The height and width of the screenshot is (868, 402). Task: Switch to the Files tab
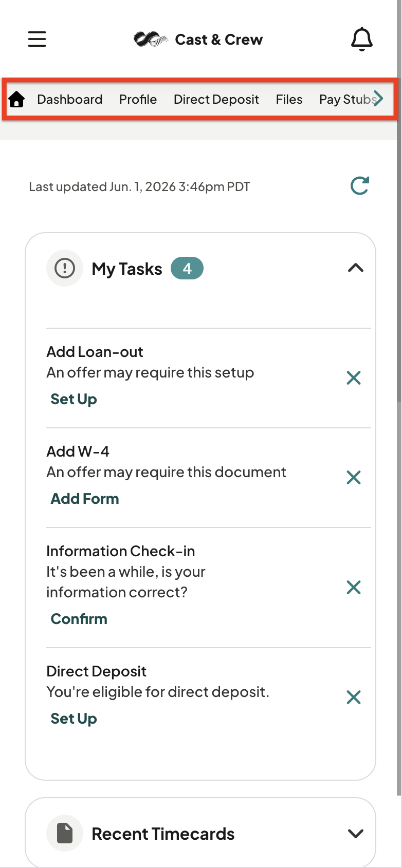(289, 99)
